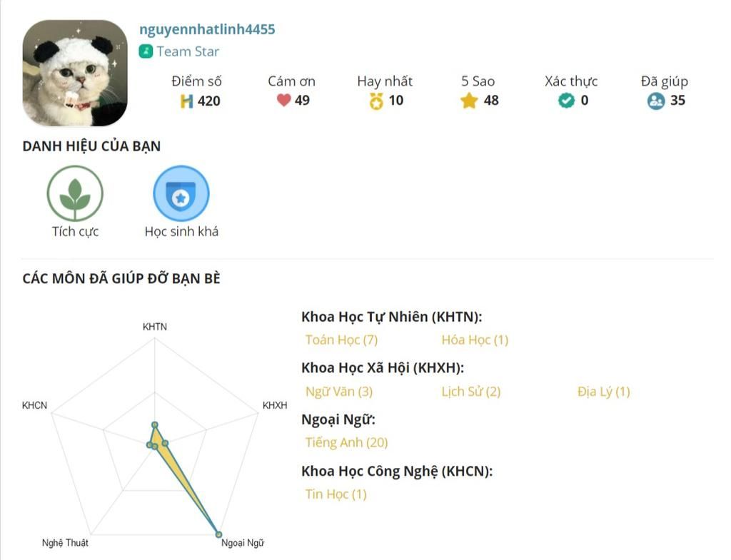Click the Ngoại Ngữ data point on radar chart

[x=218, y=534]
